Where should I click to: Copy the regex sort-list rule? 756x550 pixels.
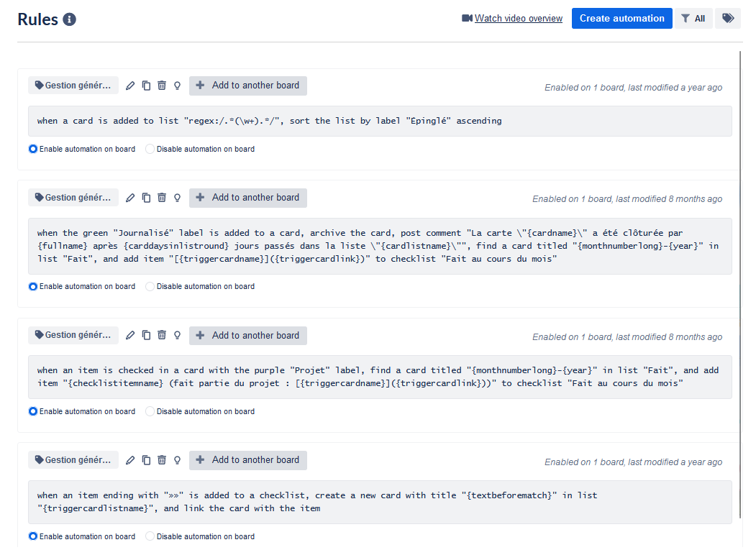tap(146, 86)
